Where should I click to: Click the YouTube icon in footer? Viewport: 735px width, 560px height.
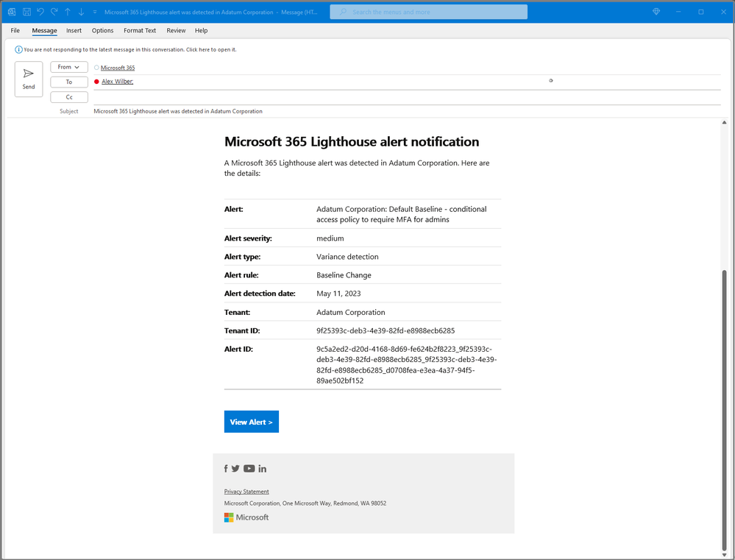coord(249,469)
